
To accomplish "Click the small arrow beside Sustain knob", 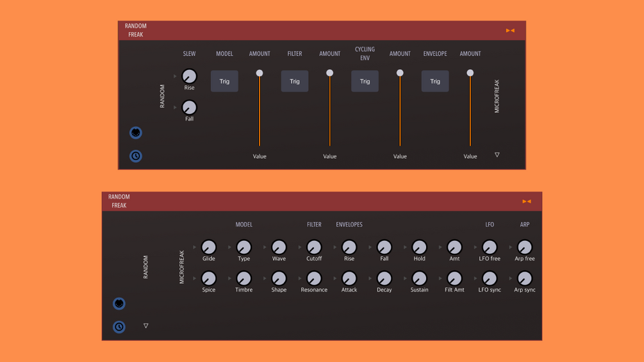I will (x=405, y=278).
